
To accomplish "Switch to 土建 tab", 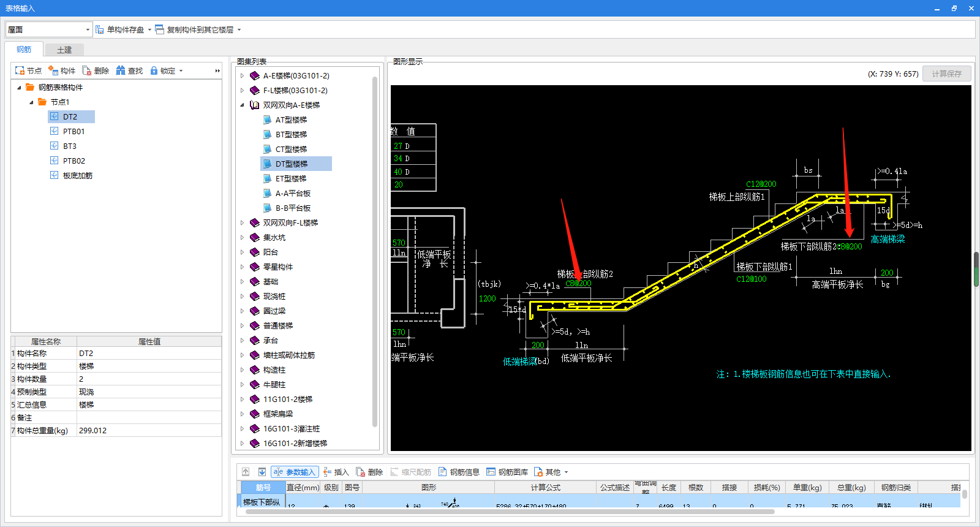I will tap(64, 50).
